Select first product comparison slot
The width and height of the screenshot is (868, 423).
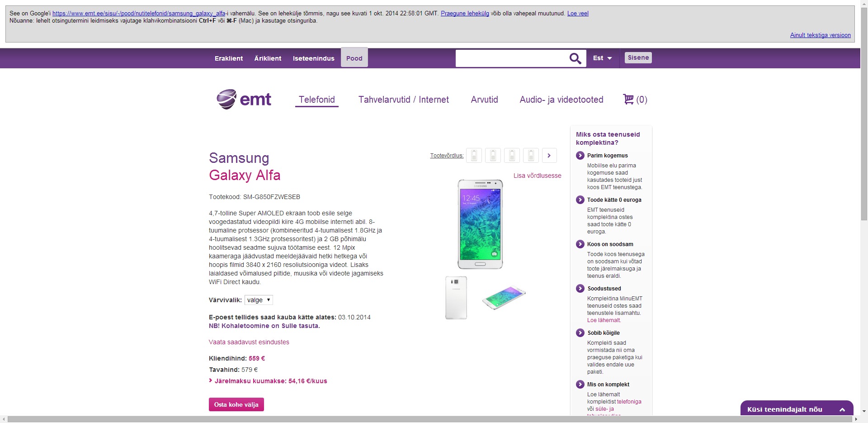pyautogui.click(x=474, y=155)
